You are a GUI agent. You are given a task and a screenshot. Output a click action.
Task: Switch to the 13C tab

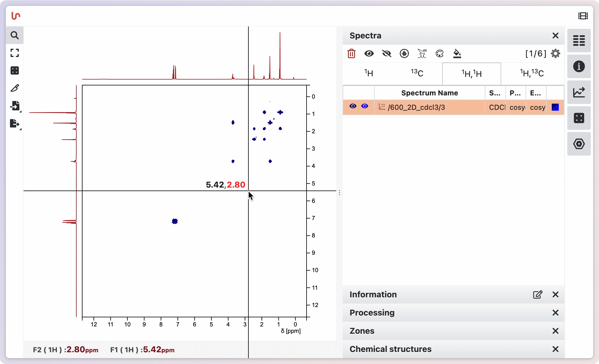[x=417, y=73]
